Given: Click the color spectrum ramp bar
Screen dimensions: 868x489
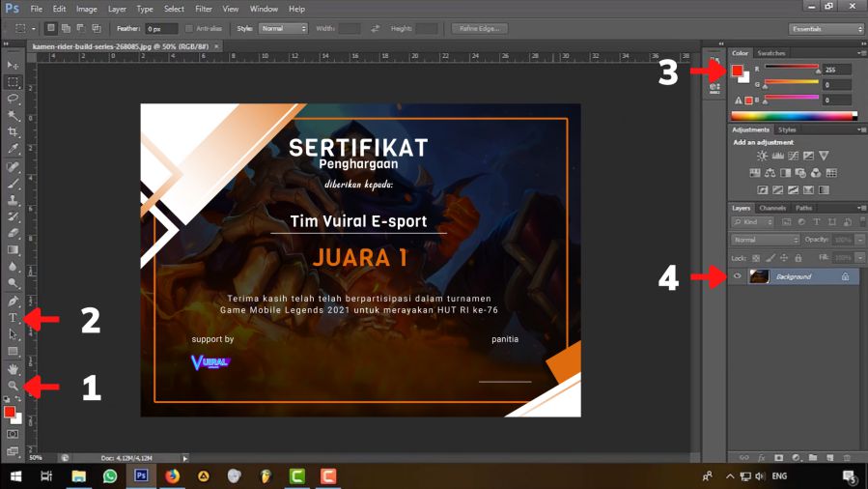Looking at the screenshot, I should click(x=794, y=116).
